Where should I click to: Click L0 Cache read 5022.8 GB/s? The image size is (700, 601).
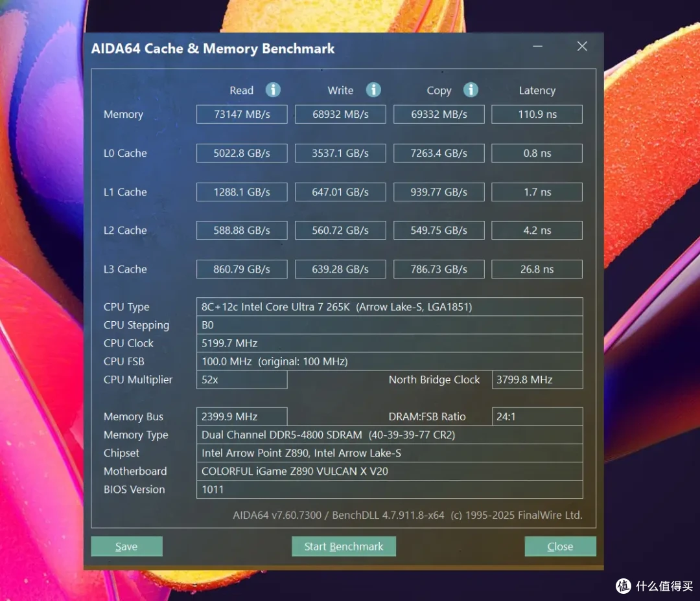242,153
